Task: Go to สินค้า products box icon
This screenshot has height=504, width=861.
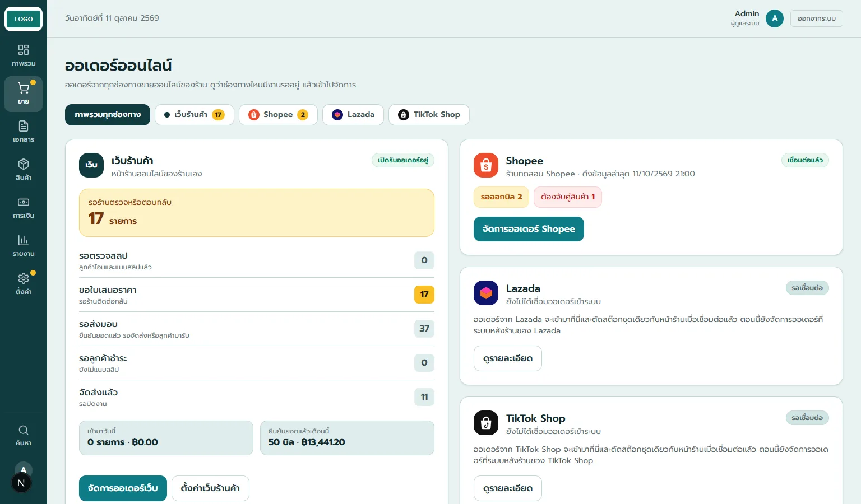Action: (x=24, y=170)
